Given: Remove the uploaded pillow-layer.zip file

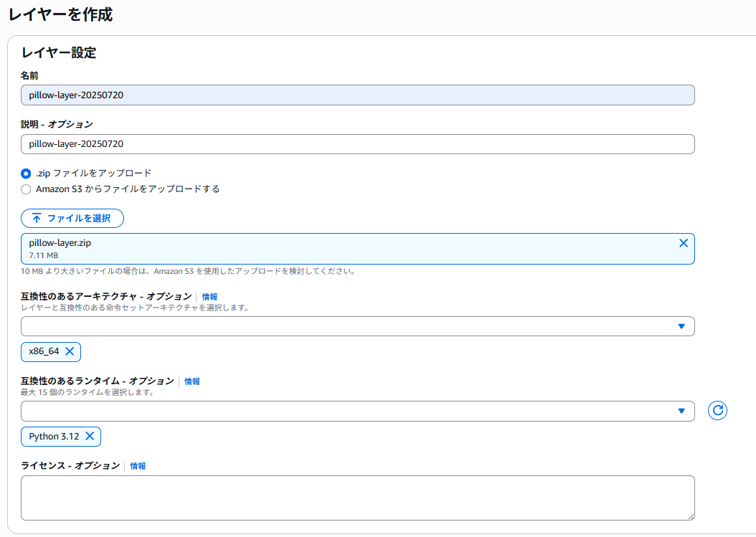Looking at the screenshot, I should tap(683, 243).
